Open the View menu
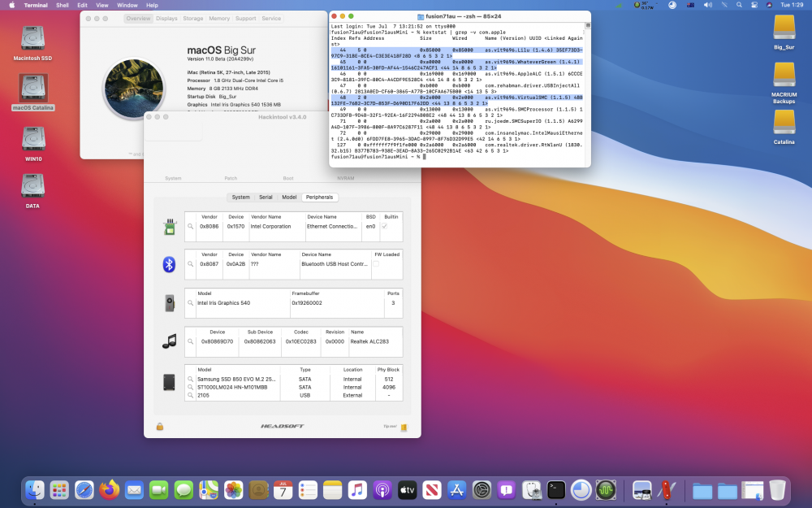 tap(102, 5)
